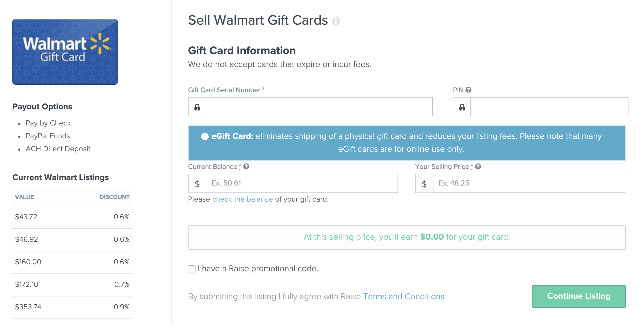Viewport: 644px width, 334px height.
Task: Select the $353.74 Walmart listing row
Action: 72,306
